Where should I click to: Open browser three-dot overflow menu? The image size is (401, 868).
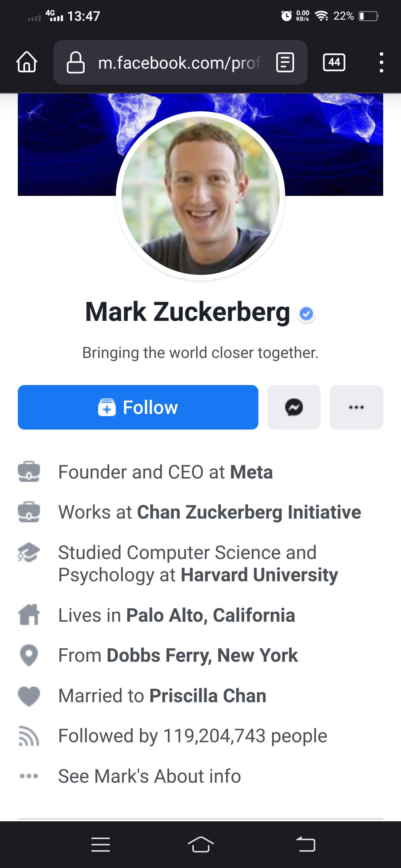point(381,62)
